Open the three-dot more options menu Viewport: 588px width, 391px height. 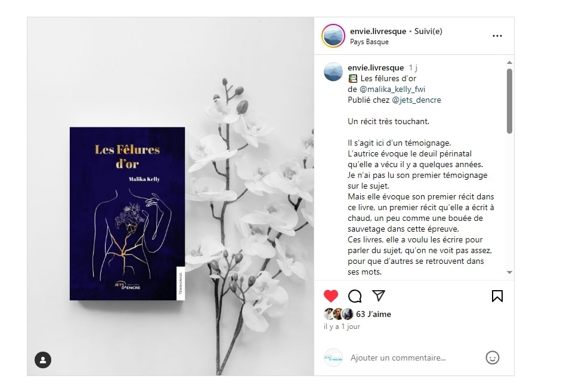pyautogui.click(x=497, y=36)
